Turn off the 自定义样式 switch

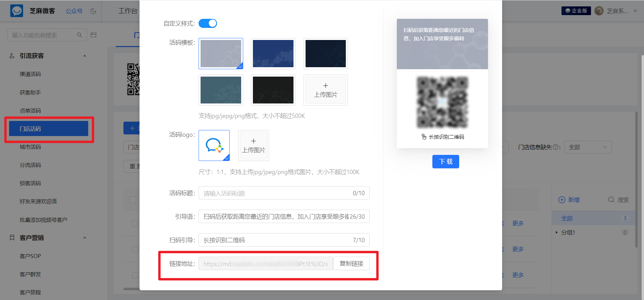pyautogui.click(x=208, y=23)
